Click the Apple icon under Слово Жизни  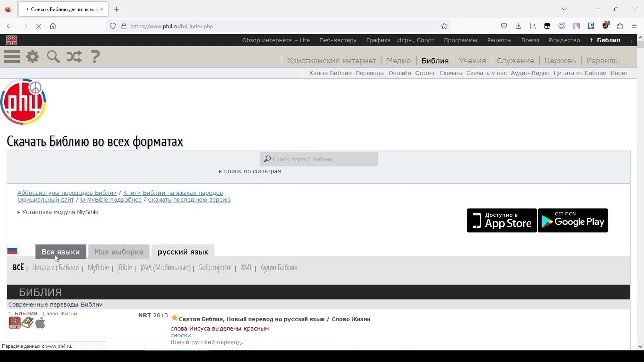pos(40,323)
